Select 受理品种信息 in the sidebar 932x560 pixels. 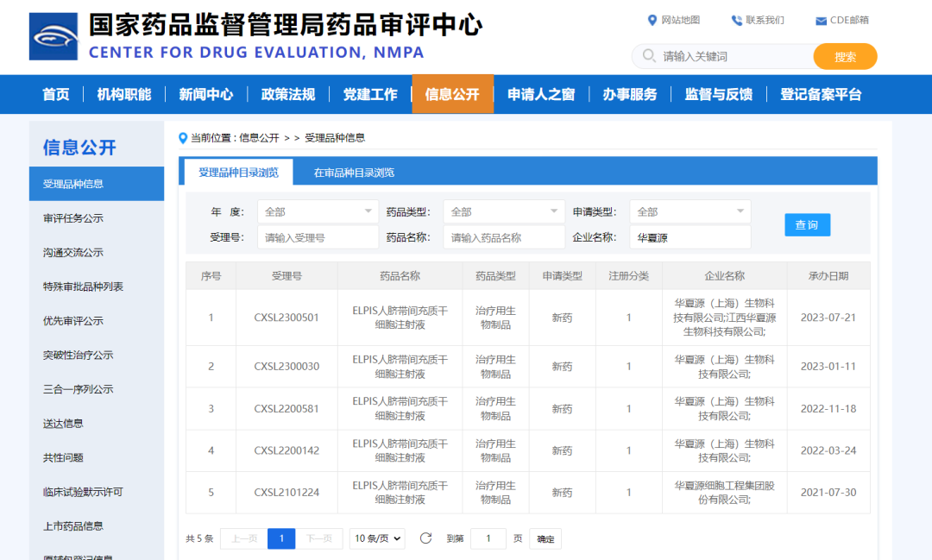97,184
